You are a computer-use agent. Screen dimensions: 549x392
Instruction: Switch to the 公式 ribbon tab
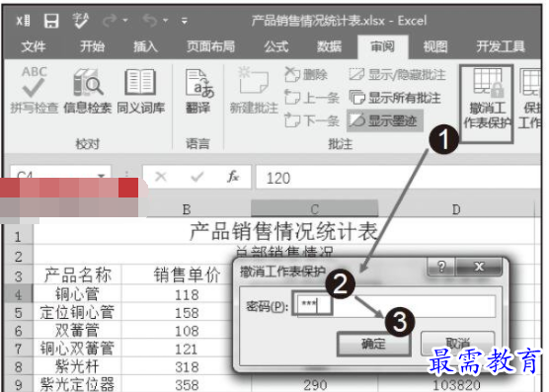[275, 46]
